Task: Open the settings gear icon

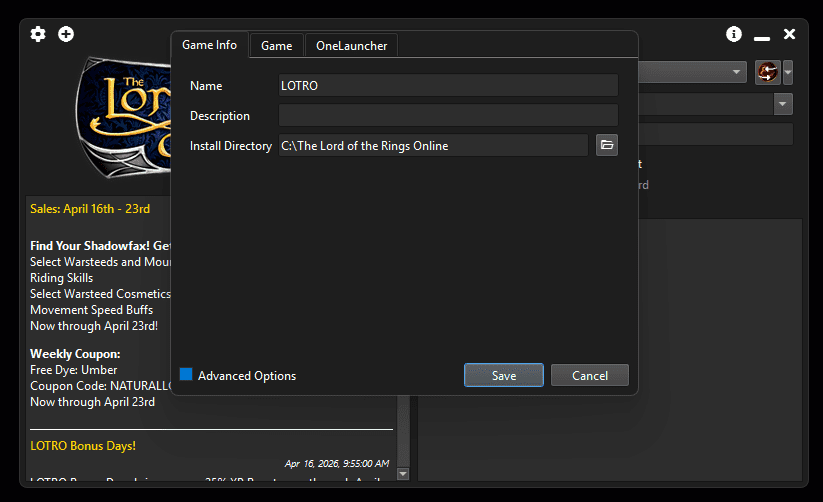Action: point(38,34)
